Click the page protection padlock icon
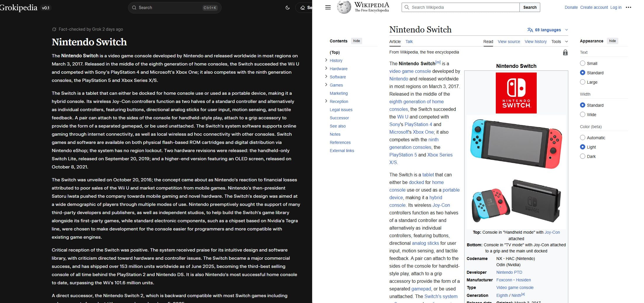 pyautogui.click(x=565, y=53)
